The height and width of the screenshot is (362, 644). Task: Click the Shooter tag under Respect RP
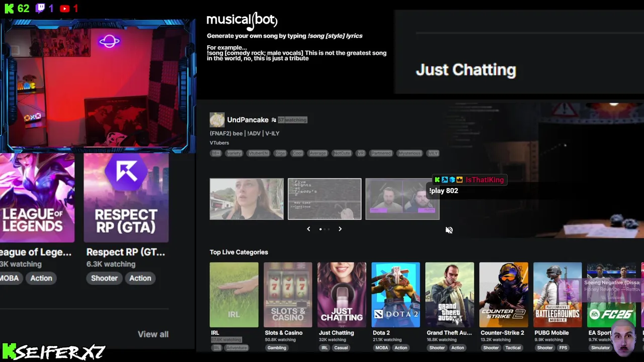(x=104, y=278)
